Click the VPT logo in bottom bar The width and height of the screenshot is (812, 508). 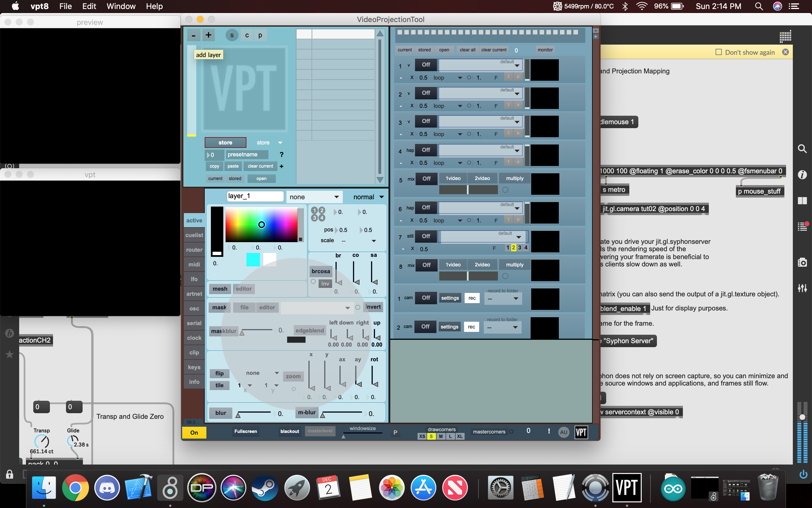pyautogui.click(x=581, y=432)
